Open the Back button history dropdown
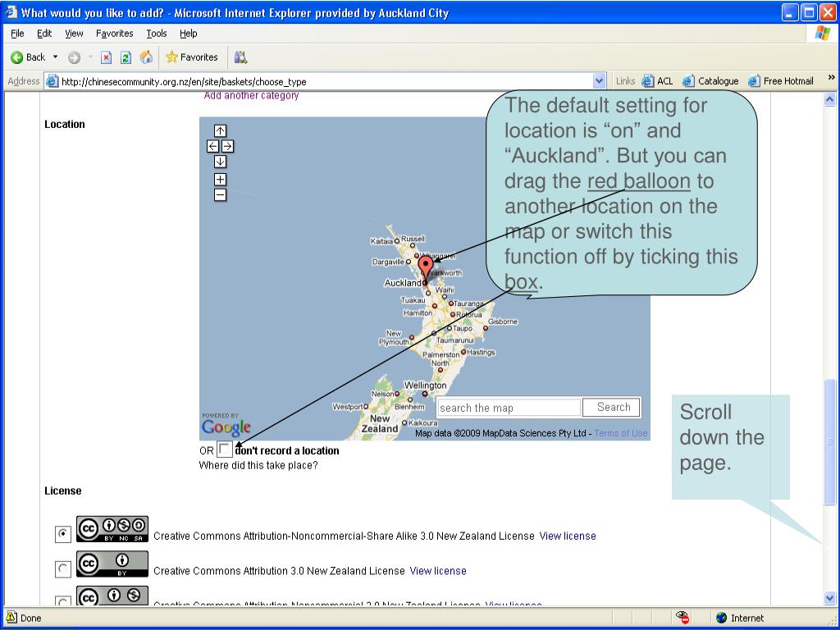Screen dimensions: 840x630 55,57
